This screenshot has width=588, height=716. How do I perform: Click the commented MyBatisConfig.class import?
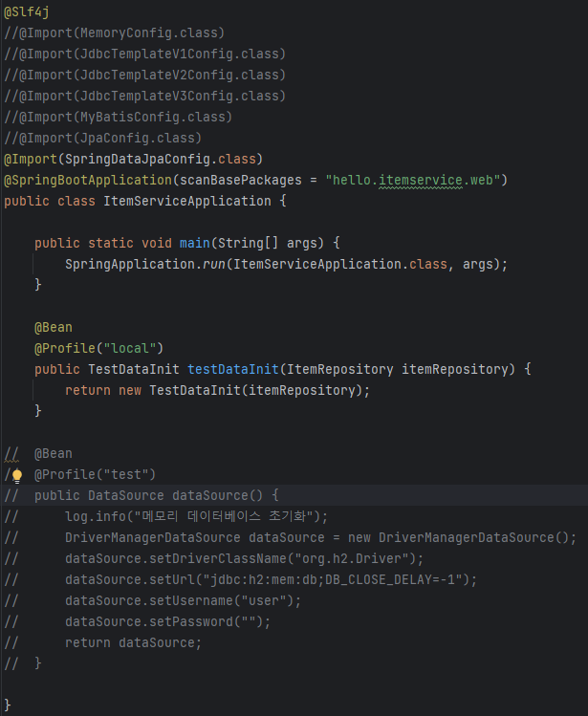click(x=119, y=117)
